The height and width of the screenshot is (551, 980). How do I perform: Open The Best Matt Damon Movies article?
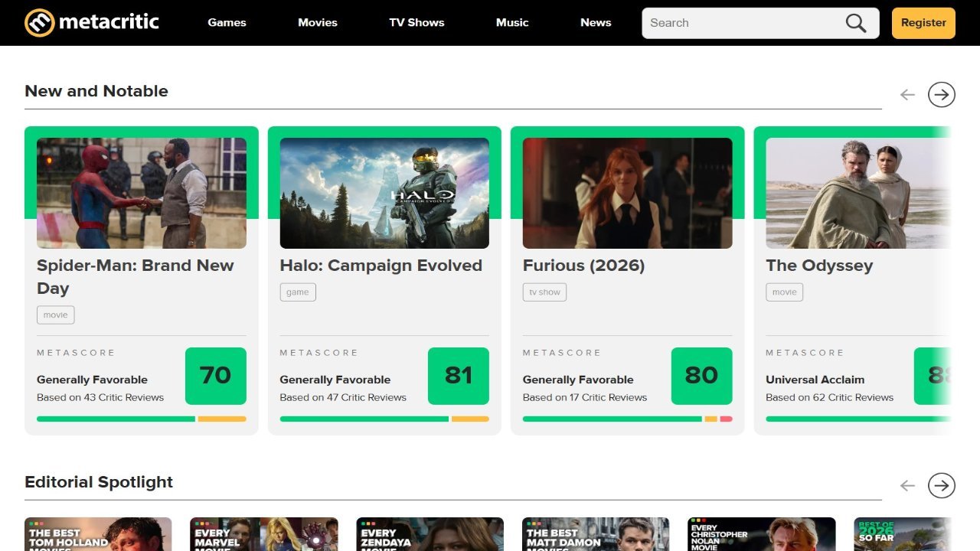point(596,534)
